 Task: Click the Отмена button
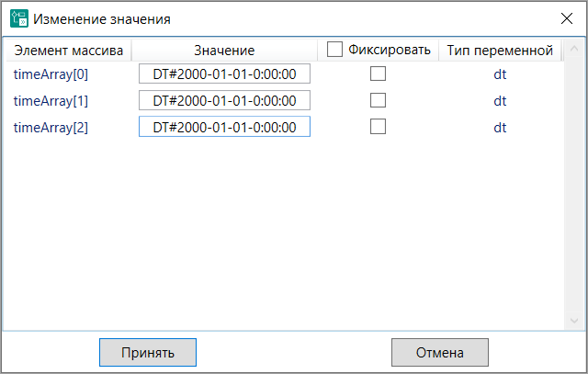pyautogui.click(x=439, y=352)
